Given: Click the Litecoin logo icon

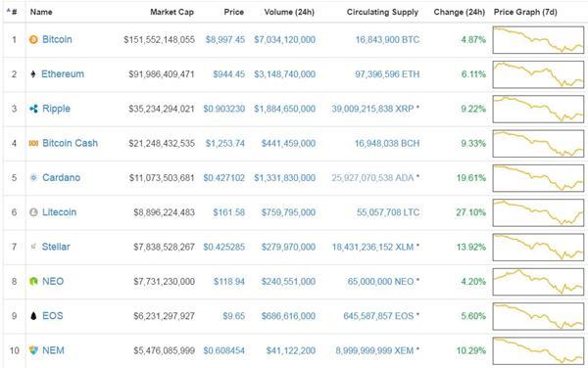Looking at the screenshot, I should point(33,212).
